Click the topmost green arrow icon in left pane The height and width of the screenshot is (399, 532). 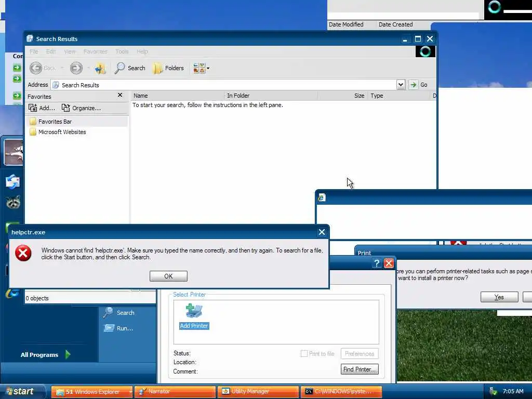[17, 68]
